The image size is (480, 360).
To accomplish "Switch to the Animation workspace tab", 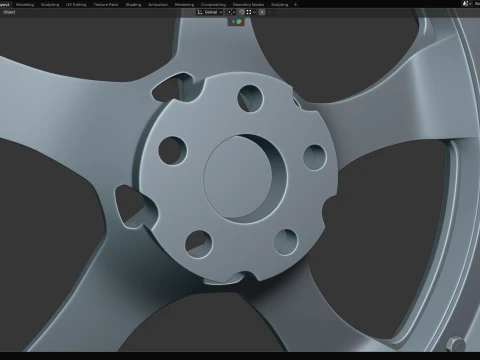I will point(158,5).
